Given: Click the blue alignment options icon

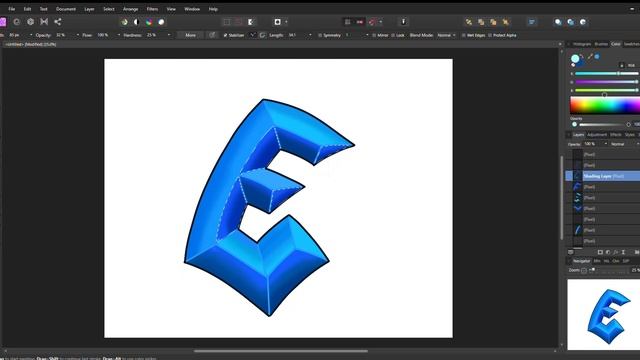Looking at the screenshot, I should click(531, 22).
